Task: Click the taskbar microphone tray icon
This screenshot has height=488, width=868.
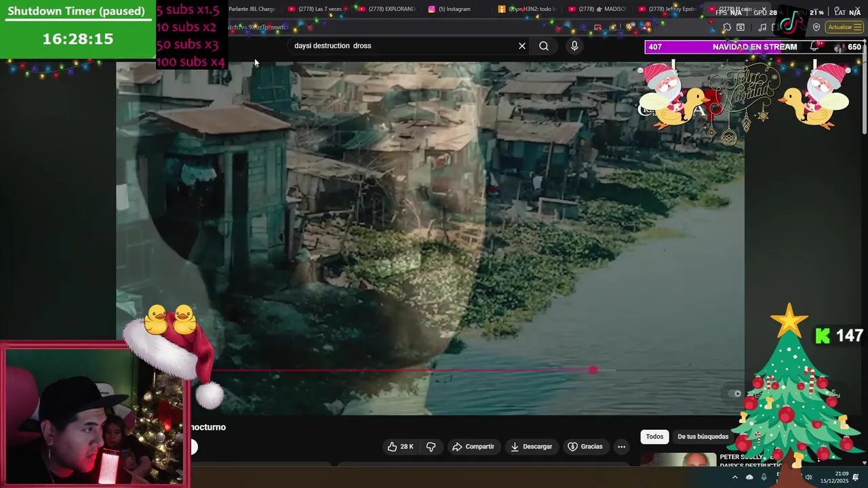Action: click(x=764, y=477)
